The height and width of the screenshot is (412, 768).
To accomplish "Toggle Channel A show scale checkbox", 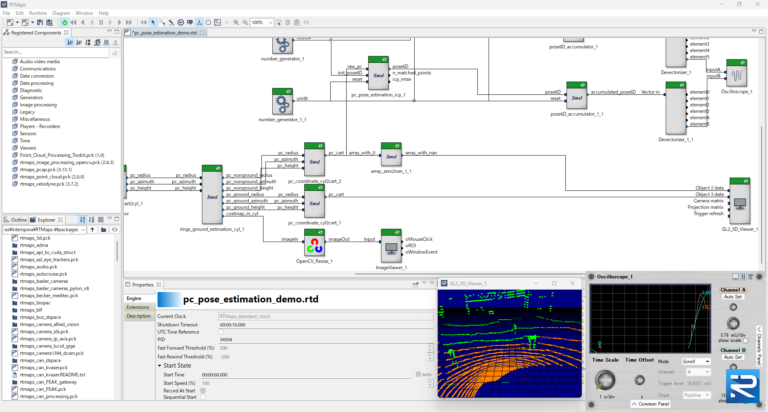I will 746,340.
